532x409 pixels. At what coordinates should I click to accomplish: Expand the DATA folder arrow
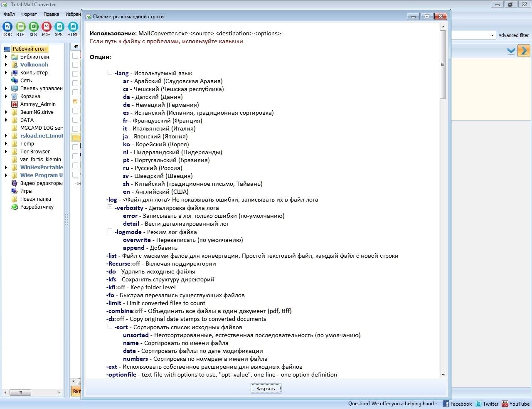[x=6, y=120]
